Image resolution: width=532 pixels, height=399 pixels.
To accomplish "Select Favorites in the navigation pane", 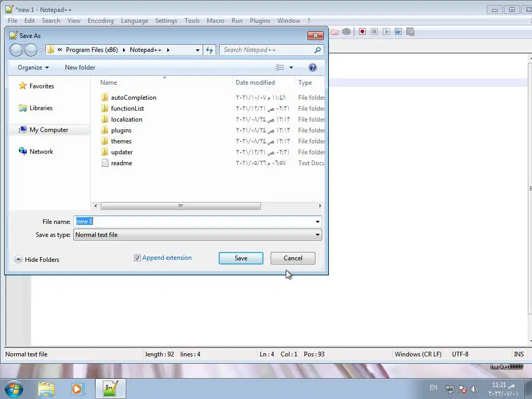I will pos(42,86).
